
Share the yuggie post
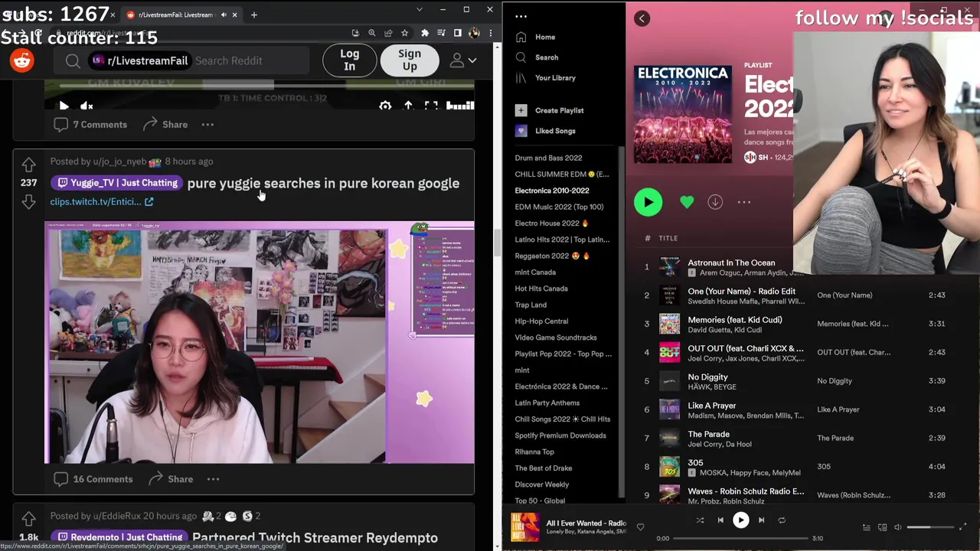[x=171, y=479]
